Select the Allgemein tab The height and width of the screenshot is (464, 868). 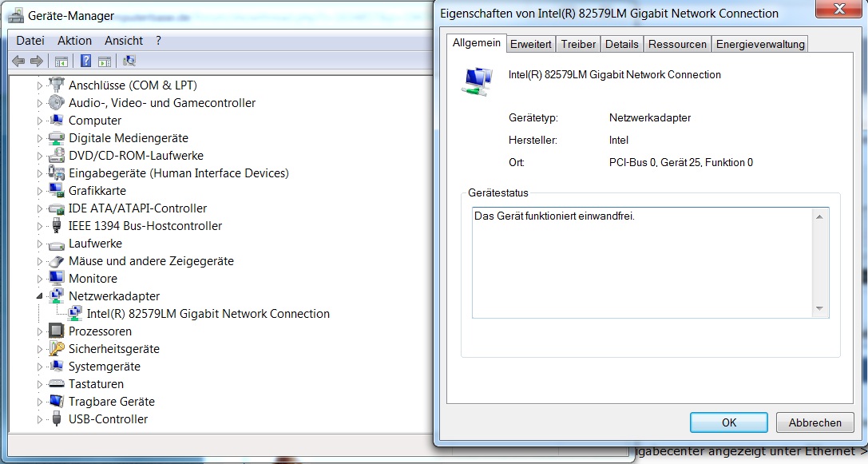477,43
